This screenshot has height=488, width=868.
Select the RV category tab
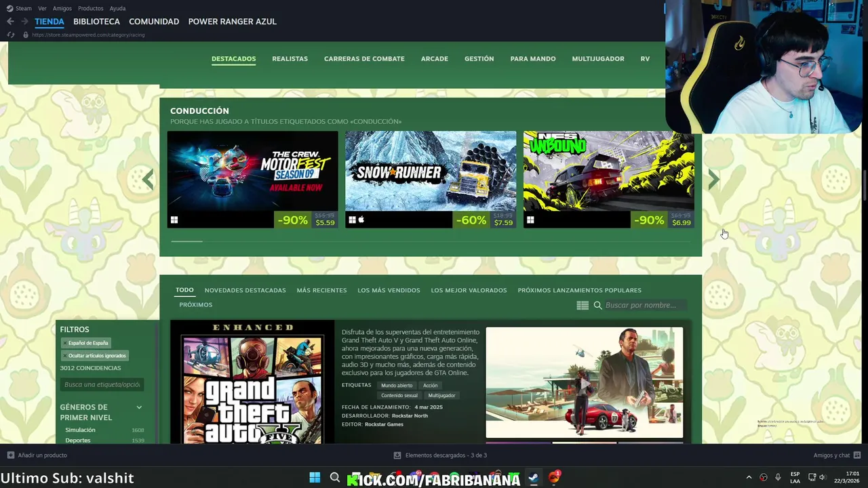point(645,59)
